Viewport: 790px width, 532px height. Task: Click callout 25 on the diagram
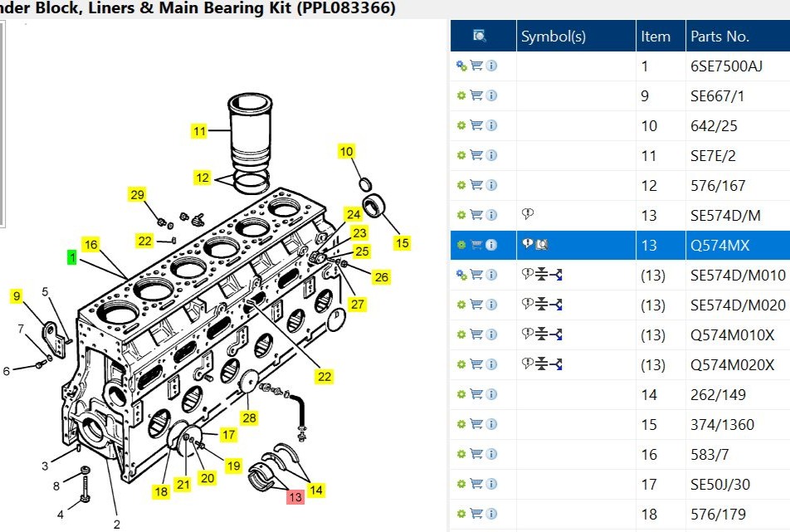point(362,251)
